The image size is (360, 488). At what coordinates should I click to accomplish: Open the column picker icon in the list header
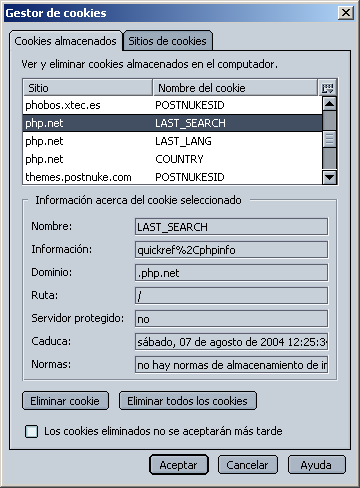coord(327,88)
